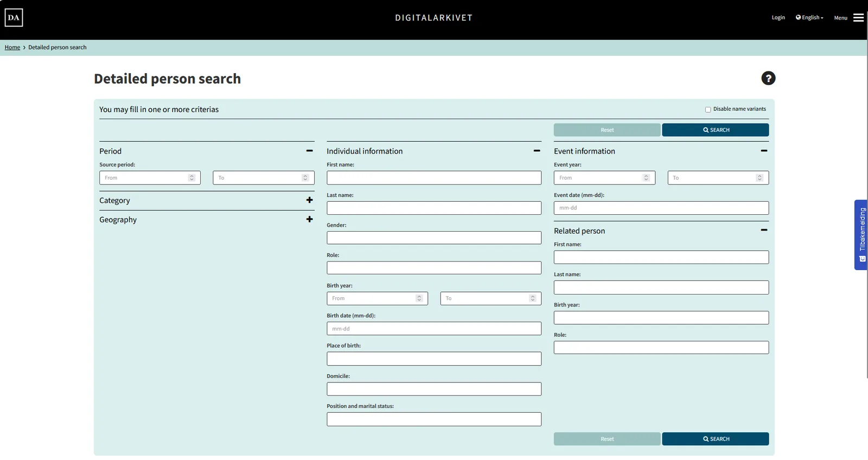
Task: Focus the Individual Last name field
Action: tap(434, 208)
